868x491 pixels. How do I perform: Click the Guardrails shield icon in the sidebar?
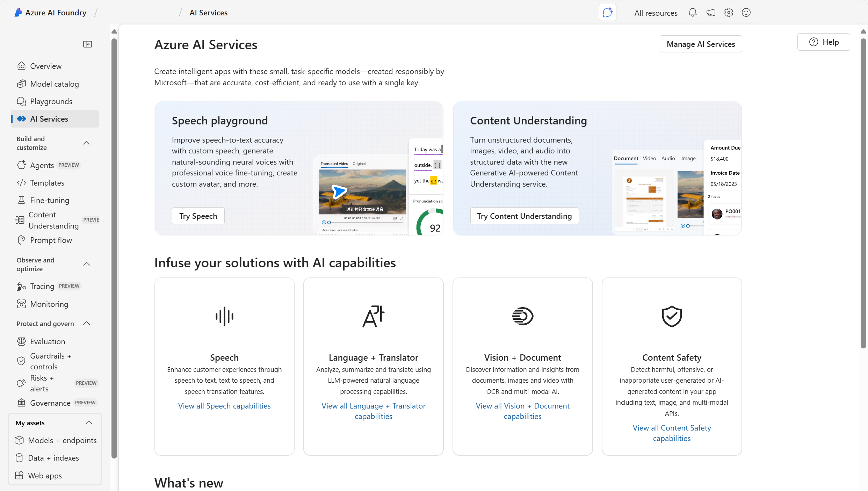[x=21, y=361]
